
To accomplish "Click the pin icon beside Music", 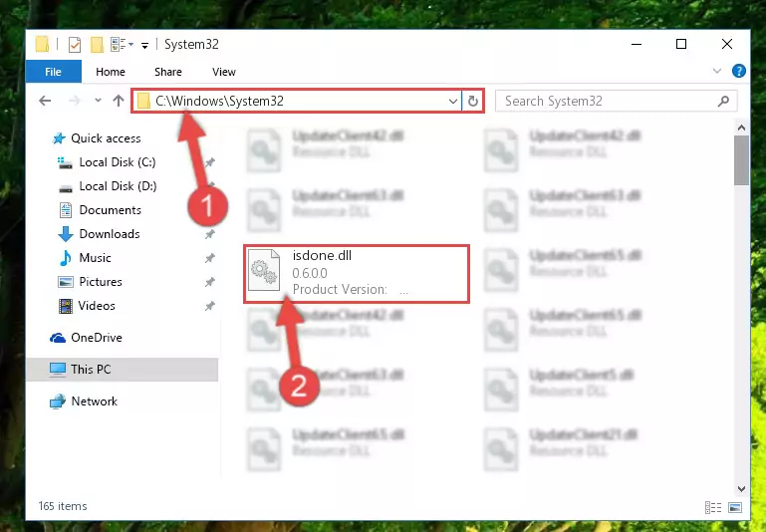I will click(209, 258).
